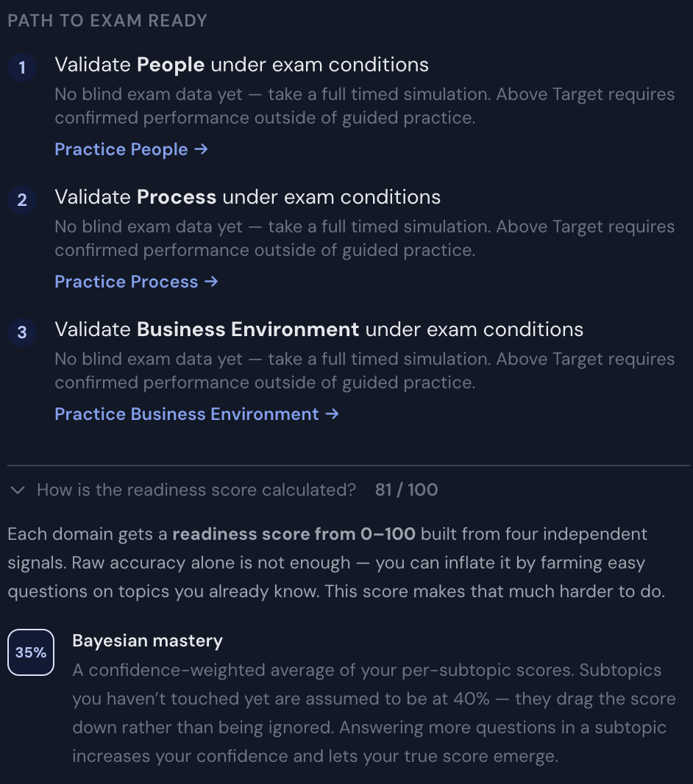Toggle the "How is the readiness score calculated?" section
The image size is (693, 784).
(x=196, y=490)
